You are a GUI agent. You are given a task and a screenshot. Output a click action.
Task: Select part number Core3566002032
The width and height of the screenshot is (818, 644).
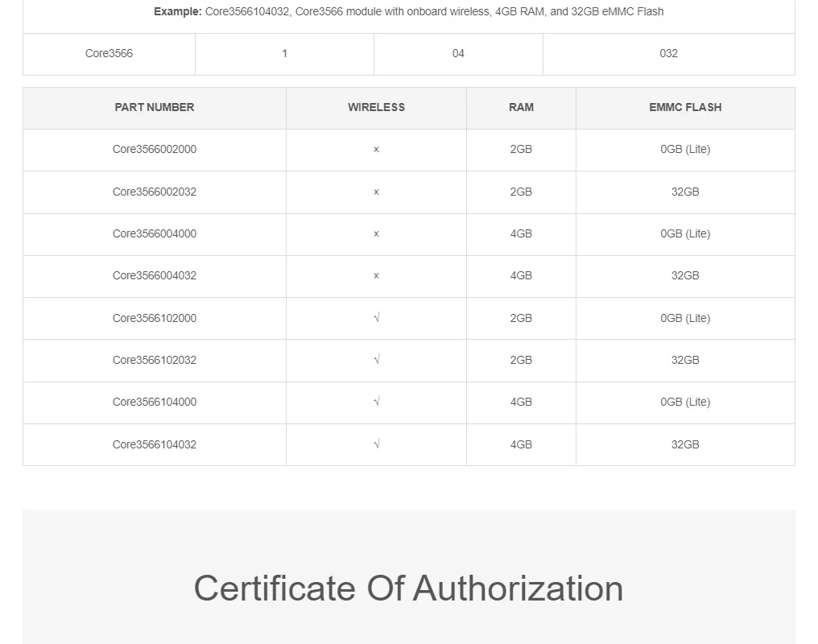[x=155, y=192]
